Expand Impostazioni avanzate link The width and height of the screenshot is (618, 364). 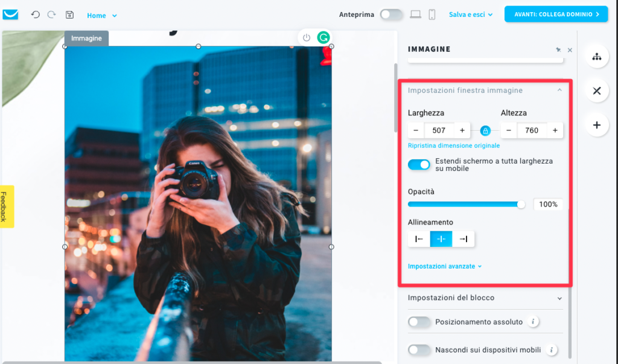coord(445,266)
